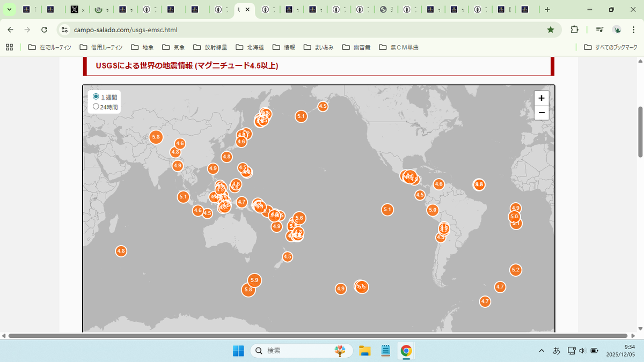Viewport: 644px width, 362px height.
Task: Click the 4.9 marker in the South Pacific
Action: coord(340,289)
